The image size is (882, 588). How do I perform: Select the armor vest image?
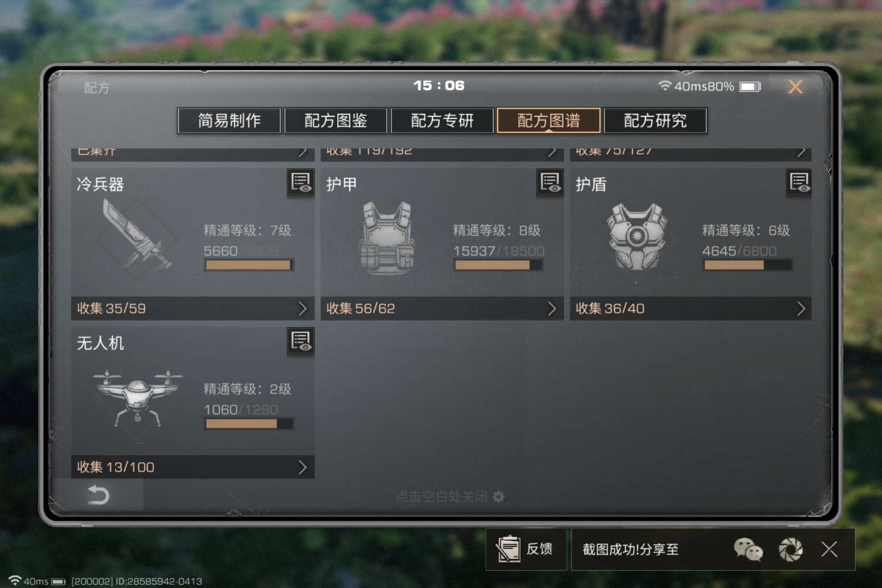(x=387, y=238)
